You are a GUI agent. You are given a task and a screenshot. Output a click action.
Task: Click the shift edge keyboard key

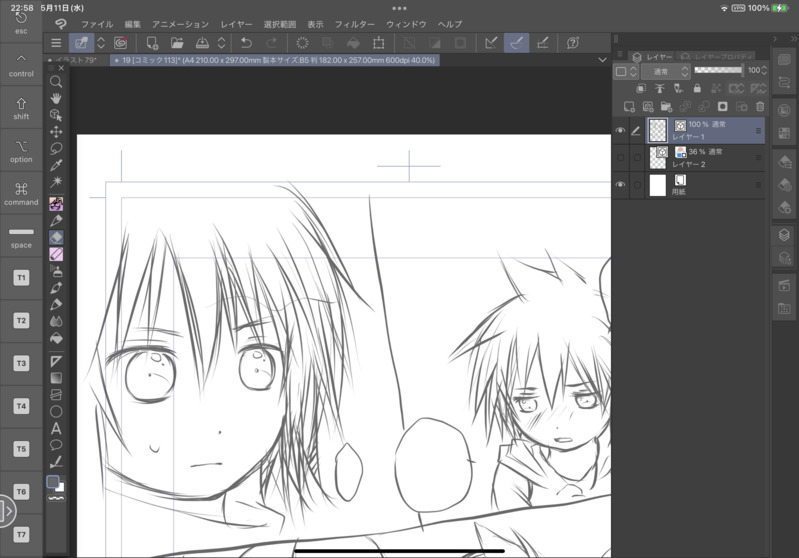21,108
